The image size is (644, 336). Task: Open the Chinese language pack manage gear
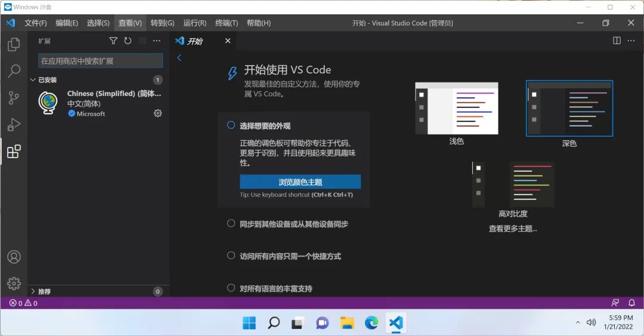click(x=157, y=113)
